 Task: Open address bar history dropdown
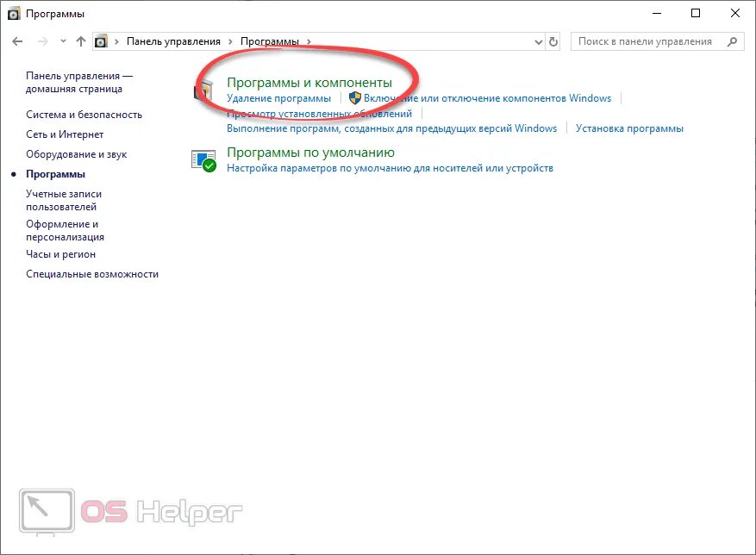[x=539, y=42]
